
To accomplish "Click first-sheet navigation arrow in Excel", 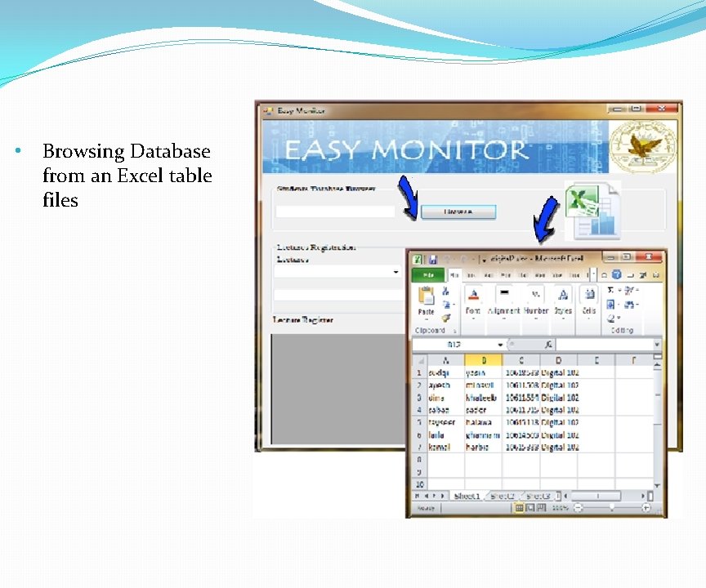I will pos(418,496).
